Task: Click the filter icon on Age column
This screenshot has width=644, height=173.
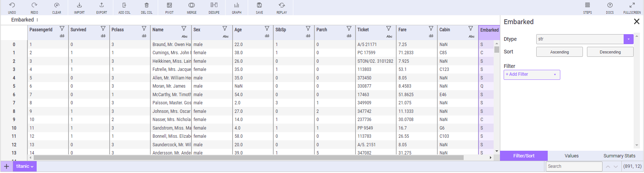Action: [x=267, y=29]
